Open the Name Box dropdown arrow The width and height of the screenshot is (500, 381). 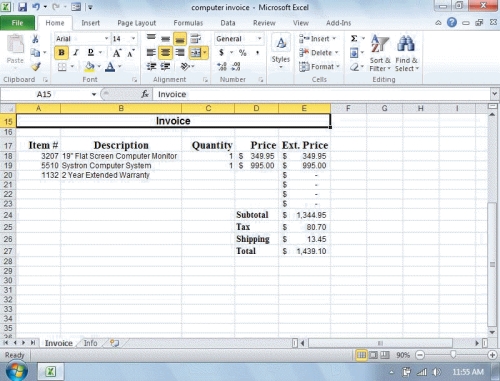[94, 94]
